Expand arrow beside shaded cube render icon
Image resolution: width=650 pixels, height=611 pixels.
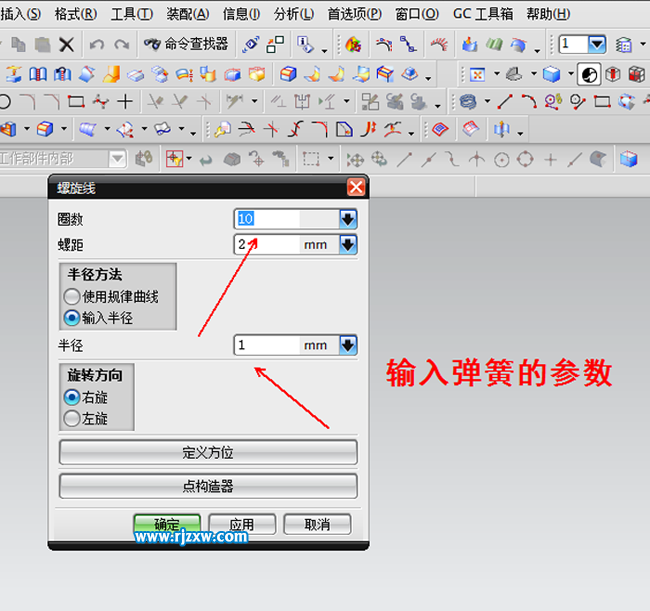pyautogui.click(x=570, y=74)
